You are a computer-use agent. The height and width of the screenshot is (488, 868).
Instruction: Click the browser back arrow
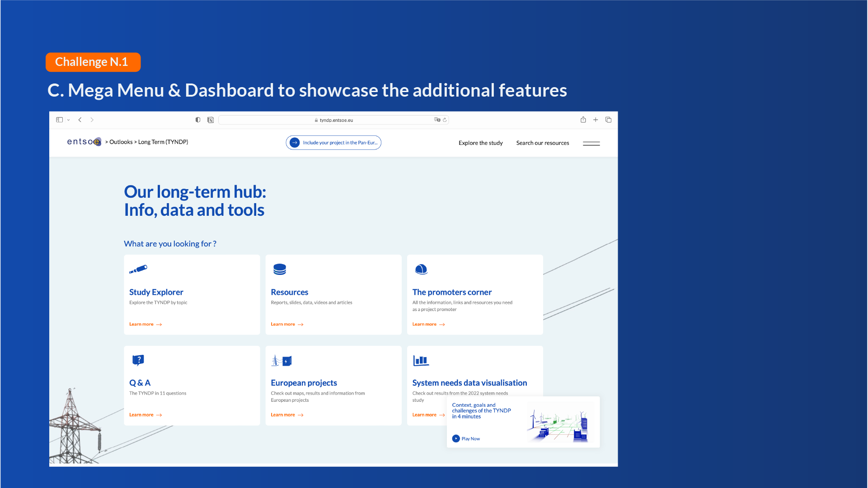pyautogui.click(x=80, y=120)
